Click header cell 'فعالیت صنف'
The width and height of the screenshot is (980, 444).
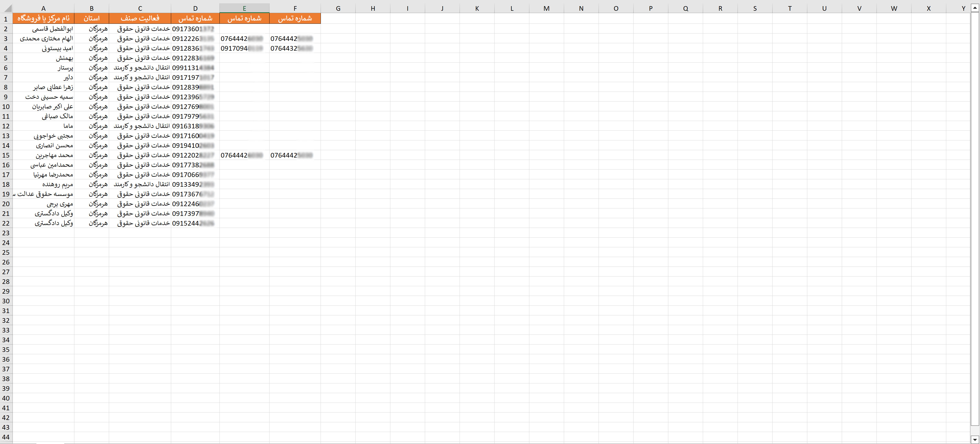pyautogui.click(x=140, y=18)
